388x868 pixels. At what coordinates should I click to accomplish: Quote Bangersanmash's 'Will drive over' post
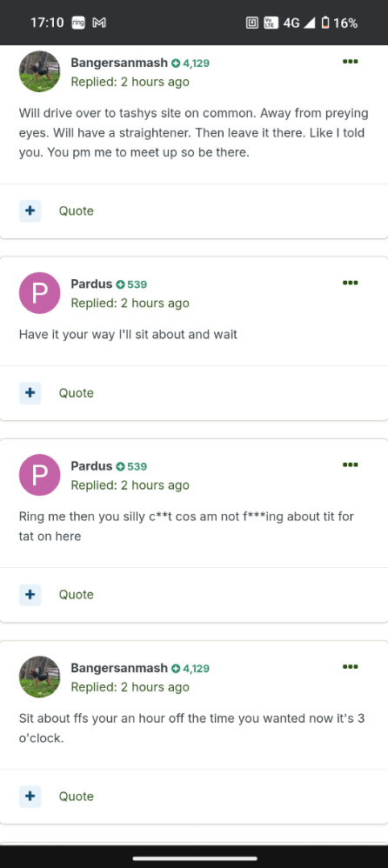tap(77, 210)
